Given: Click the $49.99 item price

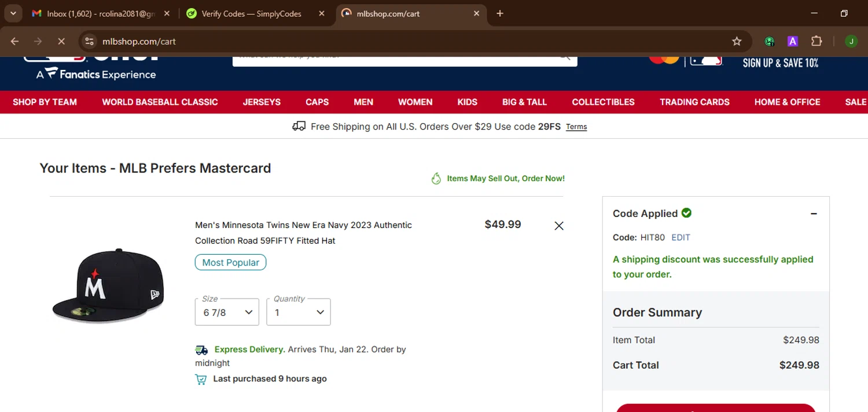Looking at the screenshot, I should coord(503,225).
